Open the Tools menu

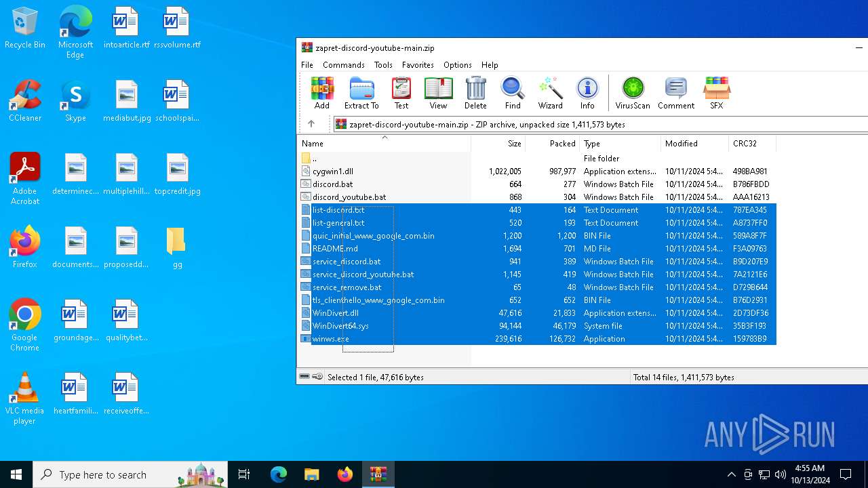pos(383,65)
